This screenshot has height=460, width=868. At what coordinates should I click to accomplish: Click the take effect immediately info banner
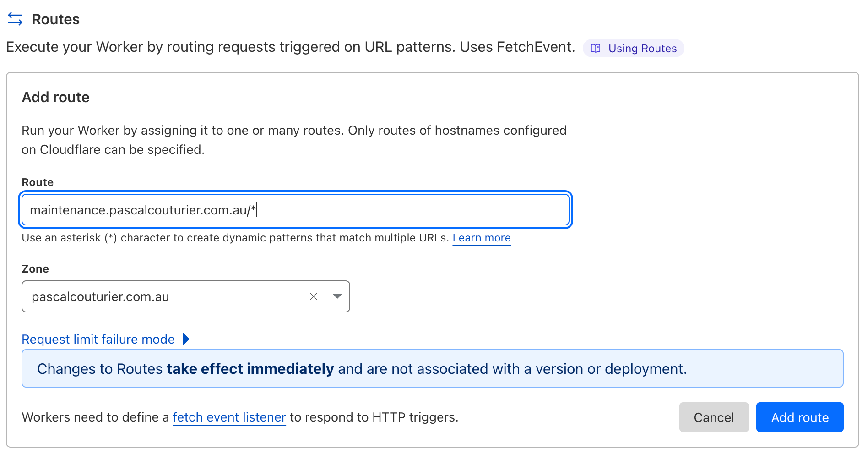coord(432,369)
